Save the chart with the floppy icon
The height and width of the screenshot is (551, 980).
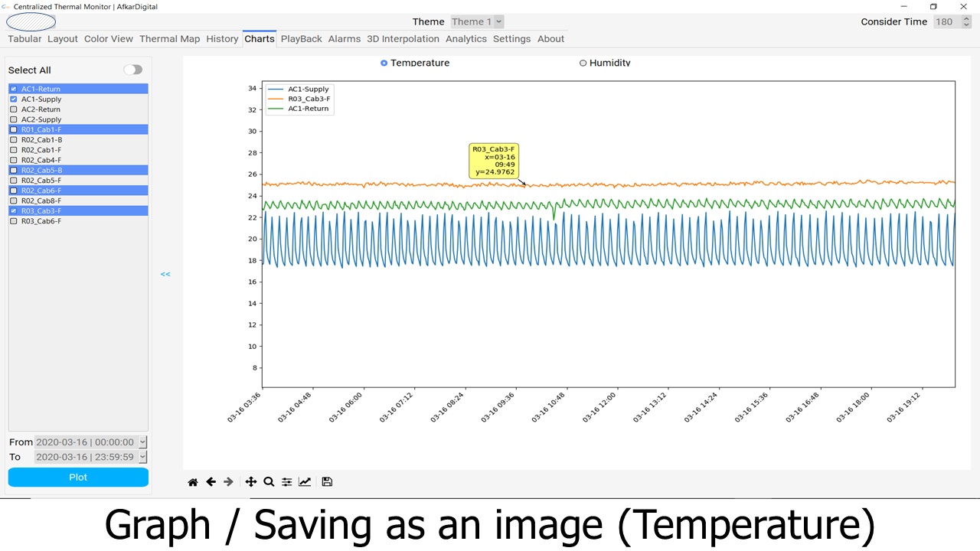point(327,482)
